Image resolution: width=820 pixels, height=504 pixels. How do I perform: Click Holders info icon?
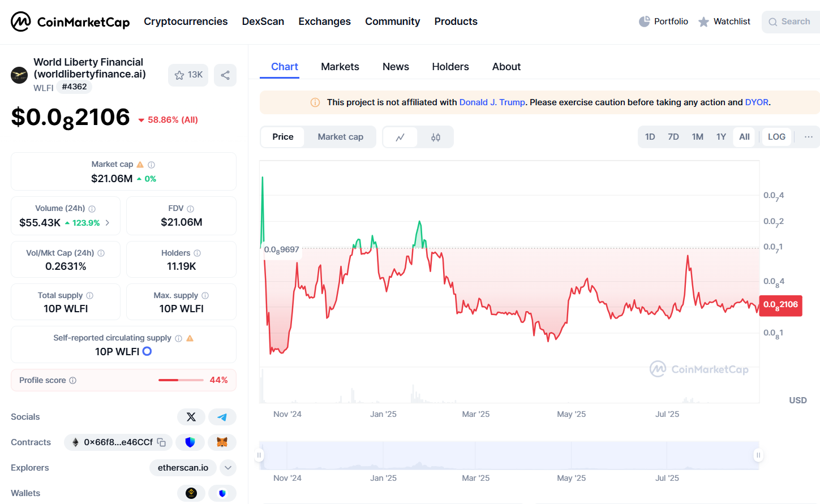pyautogui.click(x=197, y=253)
